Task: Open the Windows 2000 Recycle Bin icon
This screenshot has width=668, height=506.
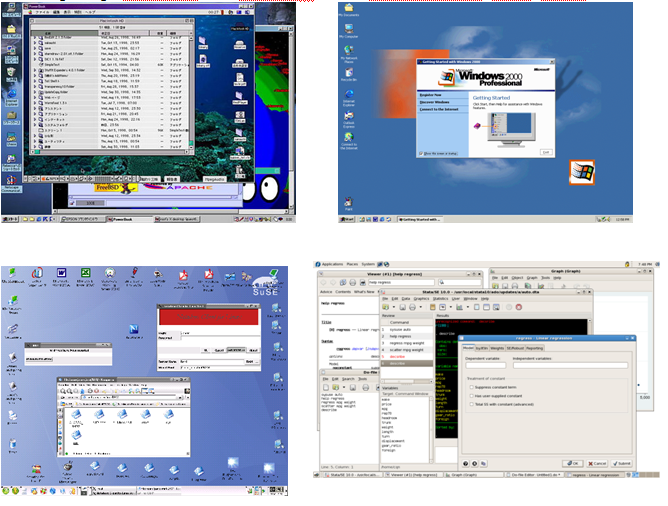Action: pos(349,72)
